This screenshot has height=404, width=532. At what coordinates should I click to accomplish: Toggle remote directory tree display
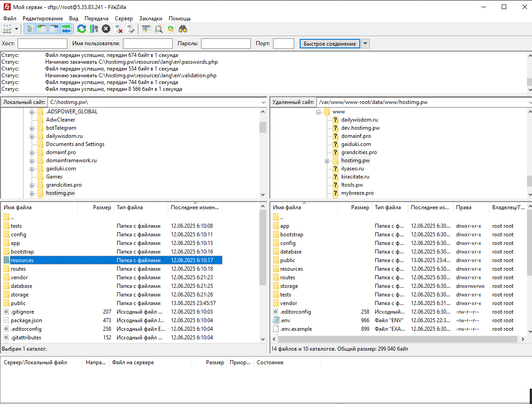pos(54,29)
